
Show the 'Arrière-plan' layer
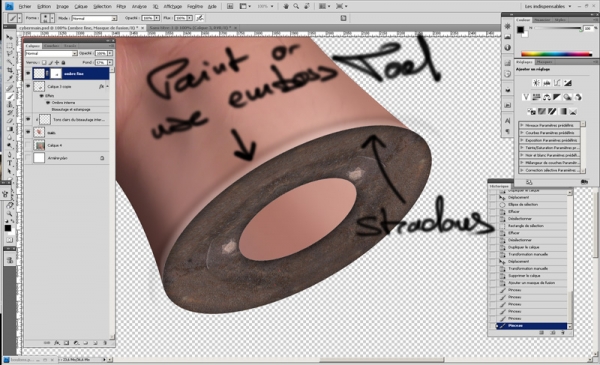click(x=28, y=158)
